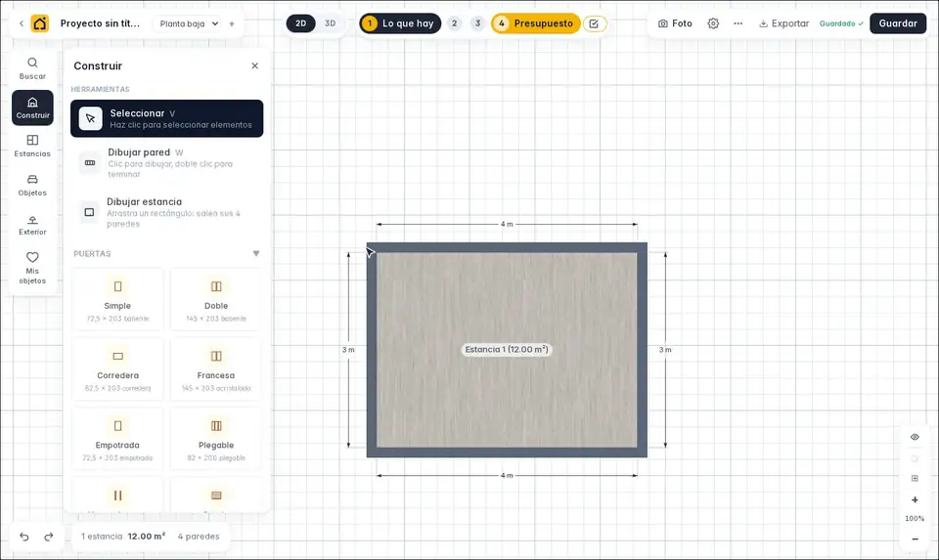Undo the last action
Image resolution: width=939 pixels, height=560 pixels.
pos(23,537)
